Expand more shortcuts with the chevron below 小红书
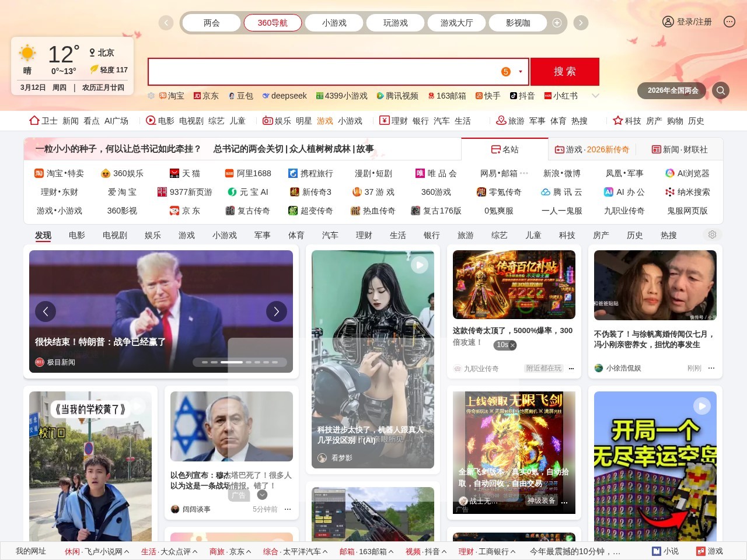The width and height of the screenshot is (747, 560). pyautogui.click(x=595, y=96)
